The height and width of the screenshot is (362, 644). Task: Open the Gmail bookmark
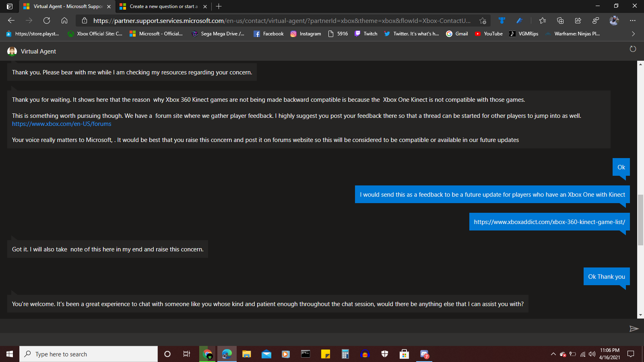coord(457,34)
